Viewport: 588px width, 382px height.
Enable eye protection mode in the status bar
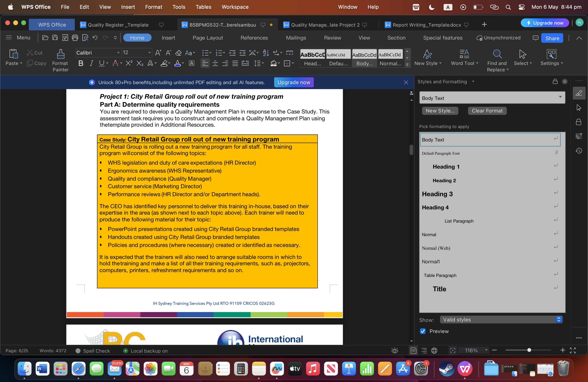click(395, 350)
